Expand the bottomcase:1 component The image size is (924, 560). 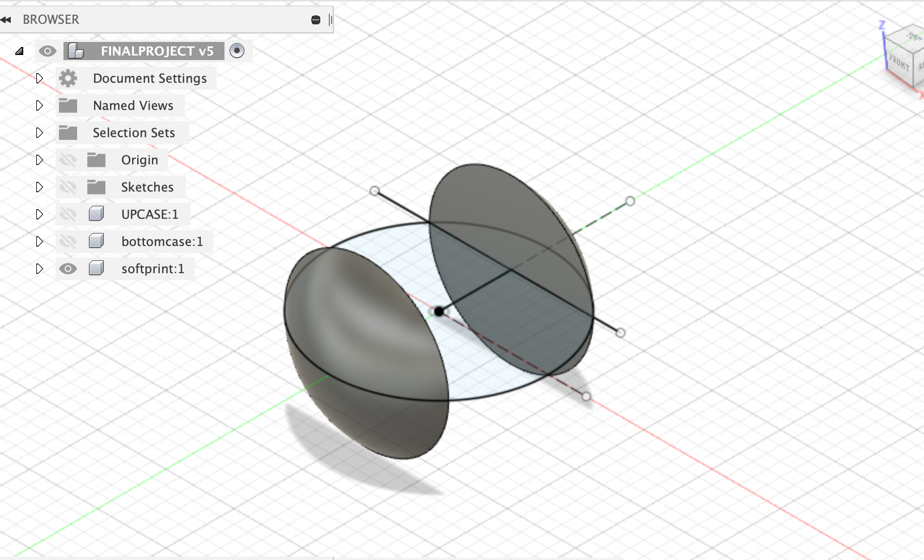click(x=39, y=241)
